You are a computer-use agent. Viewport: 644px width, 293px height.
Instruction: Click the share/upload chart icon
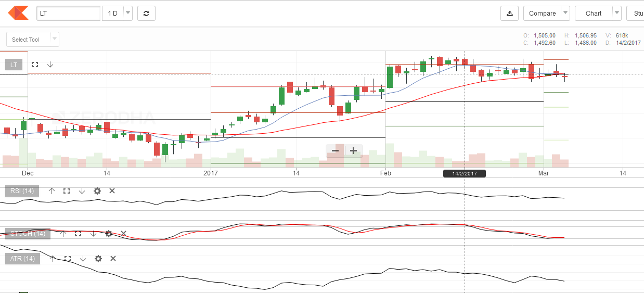pos(509,14)
